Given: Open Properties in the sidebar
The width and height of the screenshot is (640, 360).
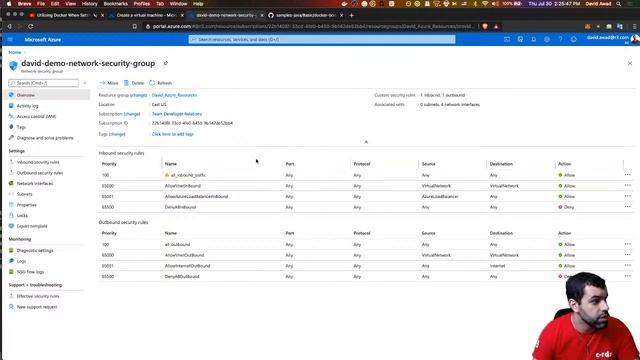Looking at the screenshot, I should (27, 204).
